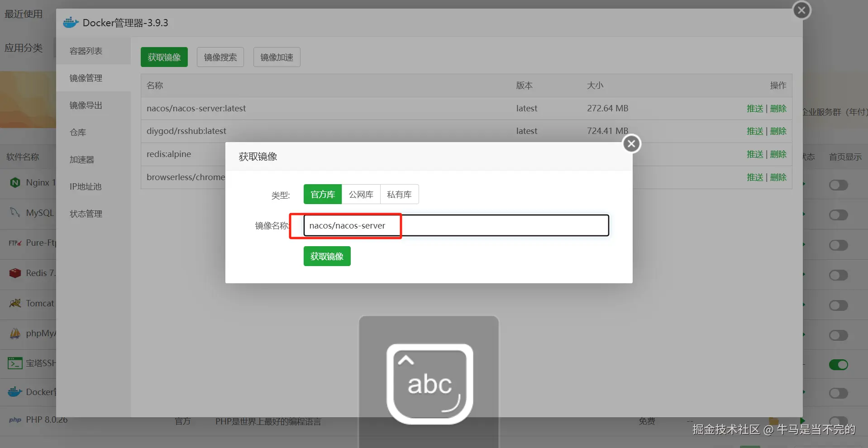Click 推送 for redis:alpine image
The image size is (868, 448).
(755, 154)
